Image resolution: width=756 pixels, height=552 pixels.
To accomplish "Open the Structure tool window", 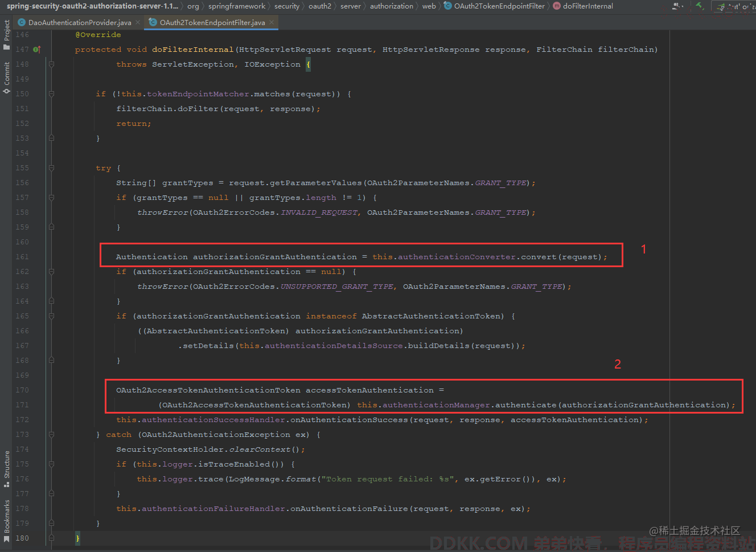I will tap(6, 469).
